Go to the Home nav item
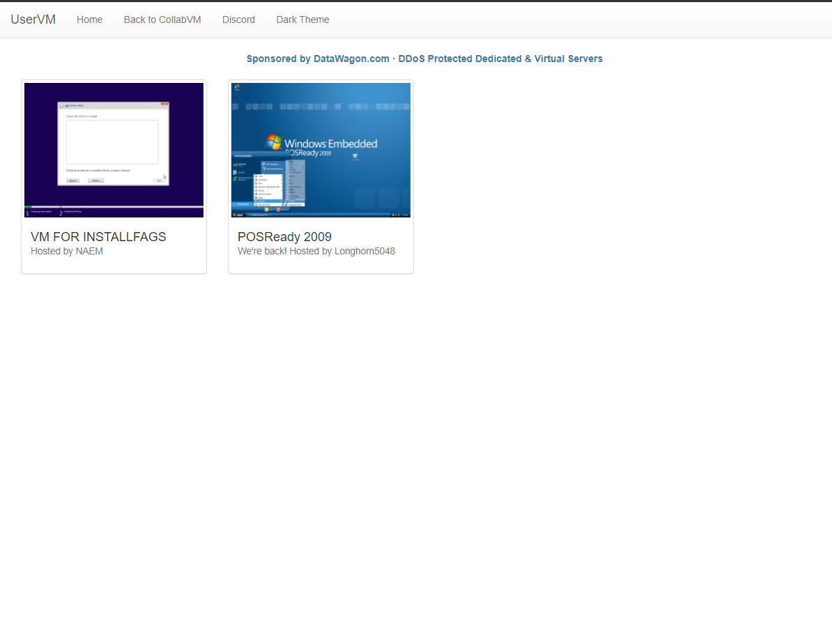Viewport: 832px width, 644px height. point(89,20)
